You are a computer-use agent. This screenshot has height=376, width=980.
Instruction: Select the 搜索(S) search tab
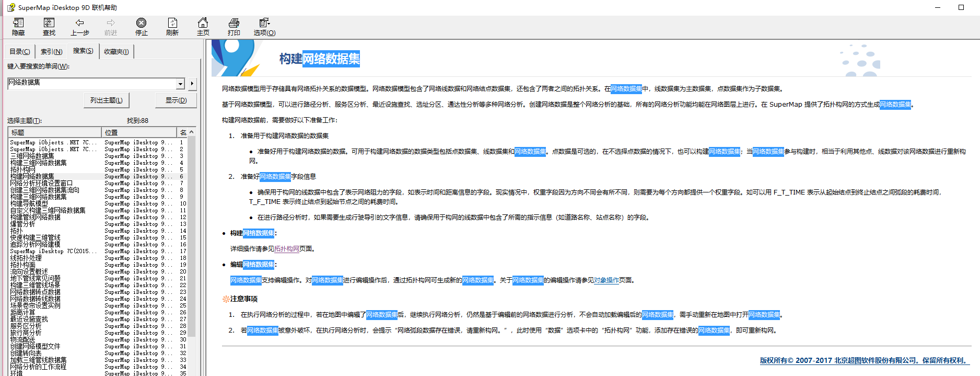click(x=83, y=51)
